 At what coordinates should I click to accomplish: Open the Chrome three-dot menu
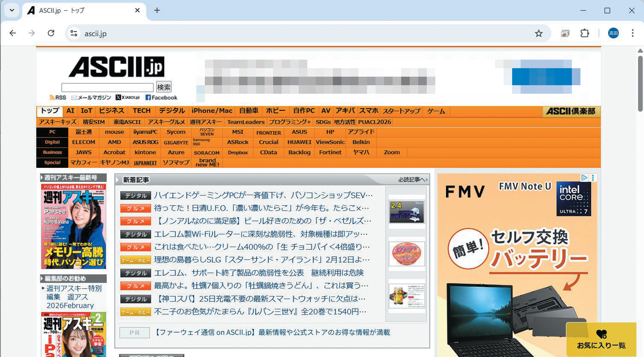click(633, 33)
